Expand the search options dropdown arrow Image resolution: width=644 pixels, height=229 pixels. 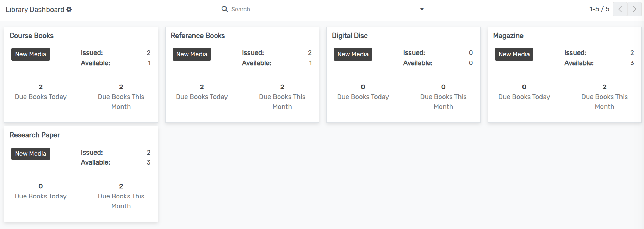tap(422, 9)
